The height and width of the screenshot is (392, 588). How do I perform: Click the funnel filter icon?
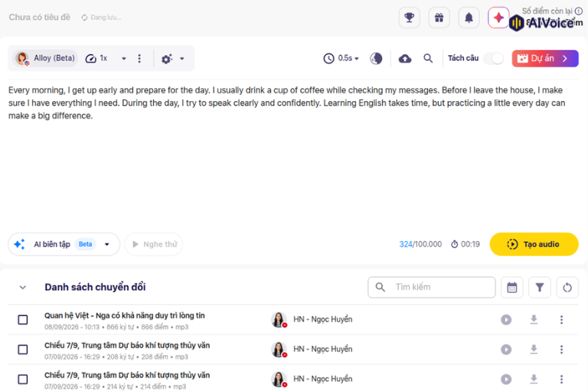click(x=540, y=287)
